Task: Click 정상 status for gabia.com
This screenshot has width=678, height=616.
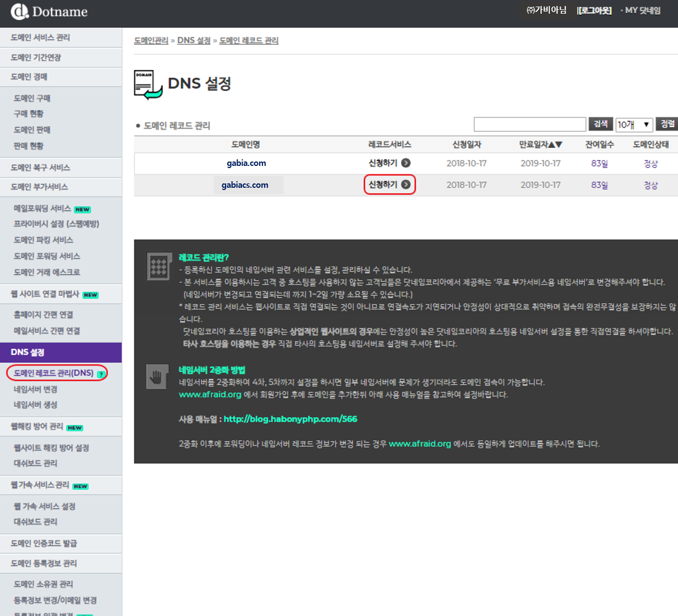Action: 651,164
